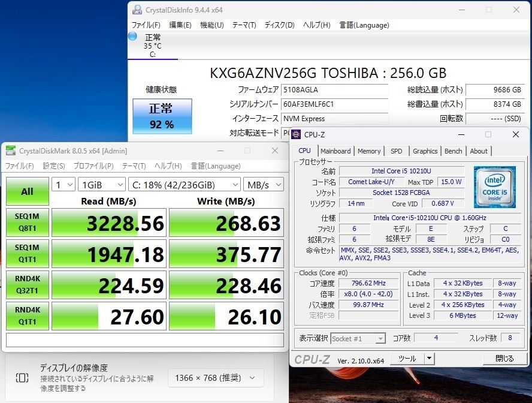
Task: Click the ツール button in CPU-Z
Action: click(x=407, y=358)
